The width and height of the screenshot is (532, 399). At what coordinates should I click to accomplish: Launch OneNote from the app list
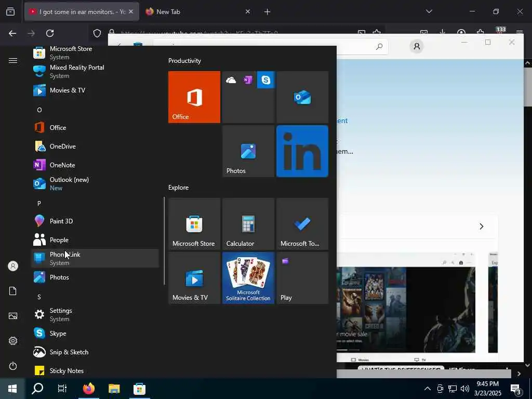pyautogui.click(x=95, y=165)
